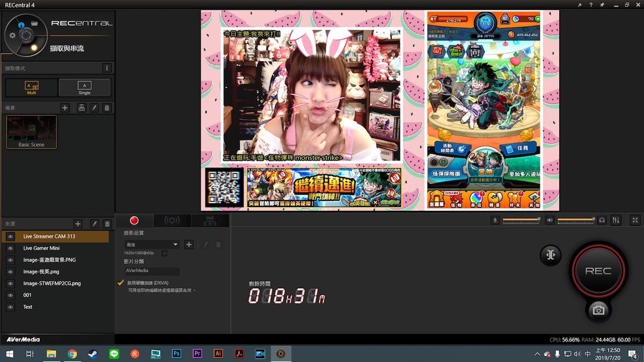644x362 pixels.
Task: Click the 60.00 FPS status readout
Action: tap(630, 339)
